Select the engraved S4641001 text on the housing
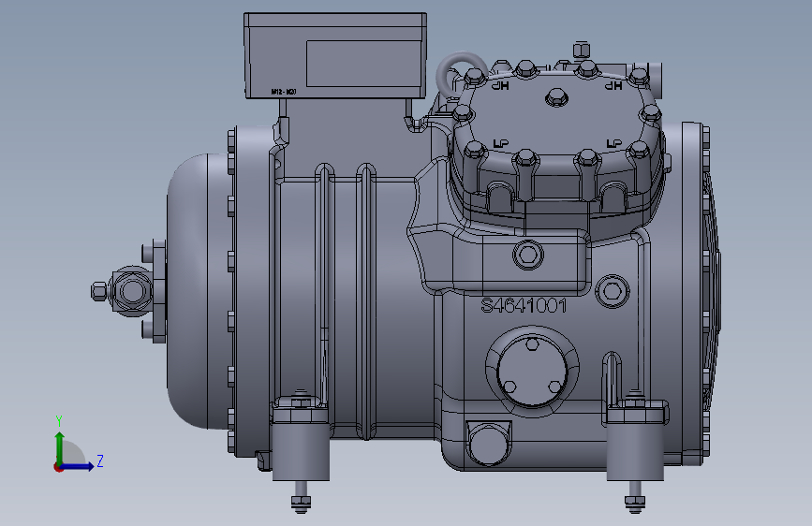The width and height of the screenshot is (812, 526). coord(524,305)
